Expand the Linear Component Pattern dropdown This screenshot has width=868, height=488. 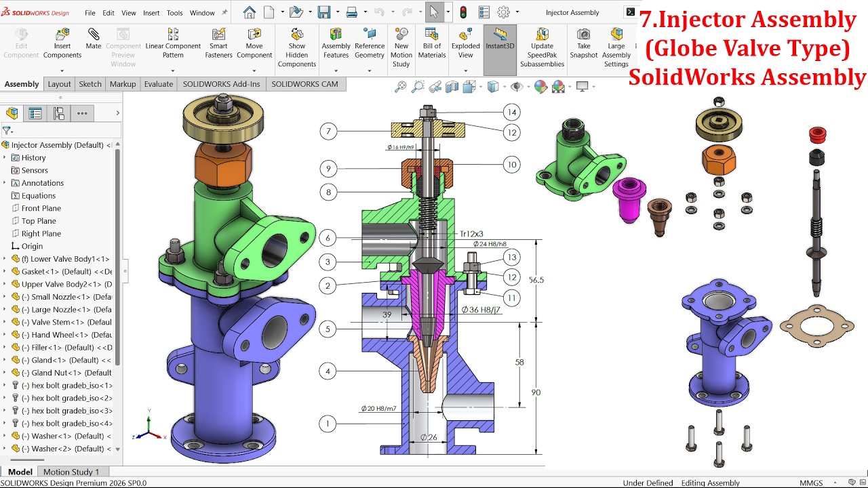(173, 70)
